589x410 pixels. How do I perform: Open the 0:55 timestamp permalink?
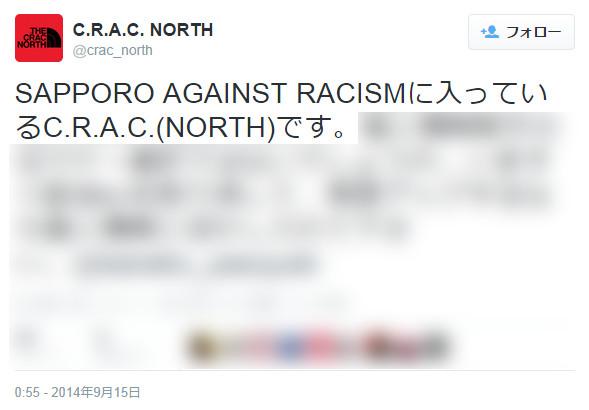coord(27,392)
